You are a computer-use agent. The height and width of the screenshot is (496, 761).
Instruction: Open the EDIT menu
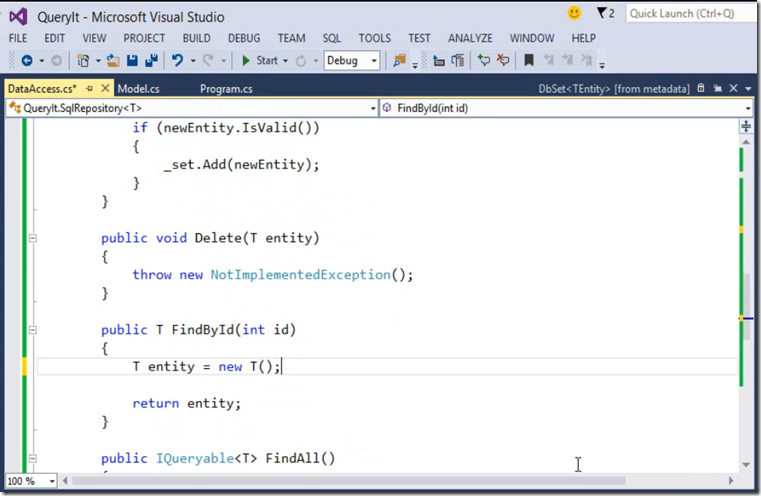pyautogui.click(x=54, y=38)
